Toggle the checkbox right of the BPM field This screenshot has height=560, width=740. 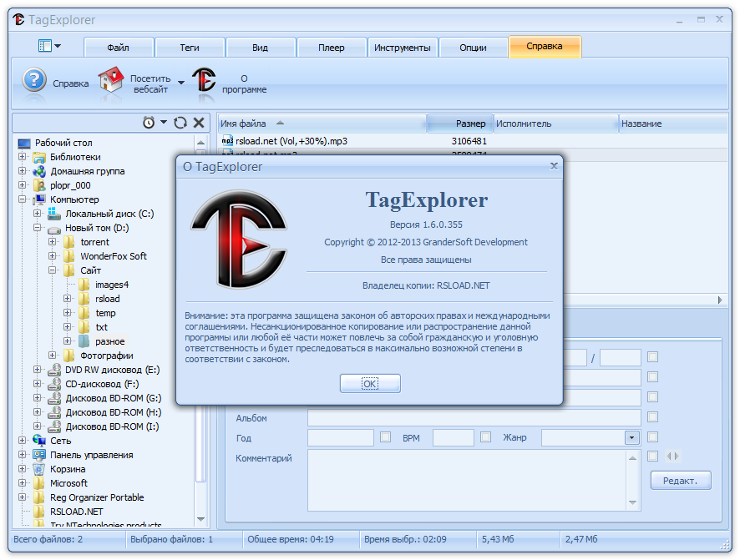[485, 437]
